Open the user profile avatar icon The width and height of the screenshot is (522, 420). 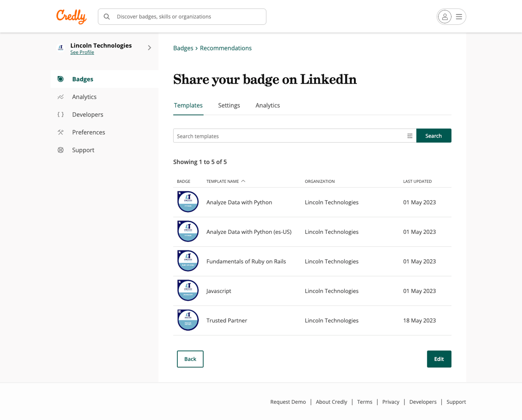click(444, 17)
